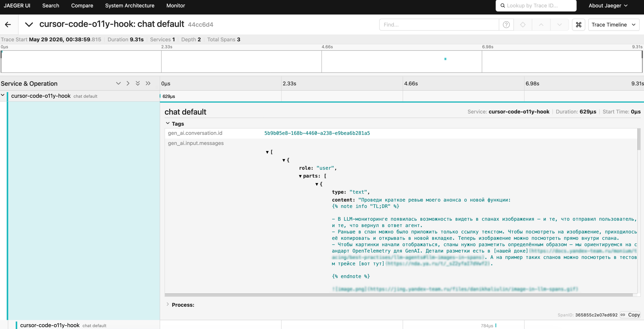Image resolution: width=644 pixels, height=329 pixels.
Task: Click the expand one level chevron icon
Action: (118, 83)
